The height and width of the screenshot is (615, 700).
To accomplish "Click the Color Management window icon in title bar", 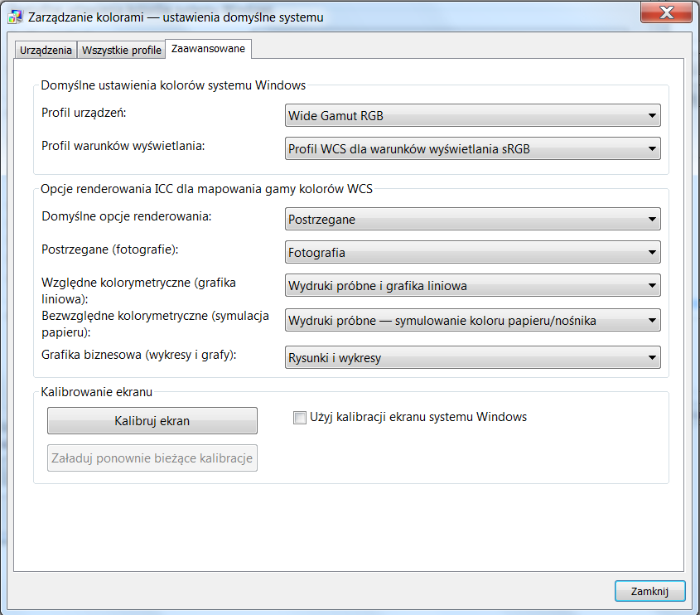I will tap(15, 17).
